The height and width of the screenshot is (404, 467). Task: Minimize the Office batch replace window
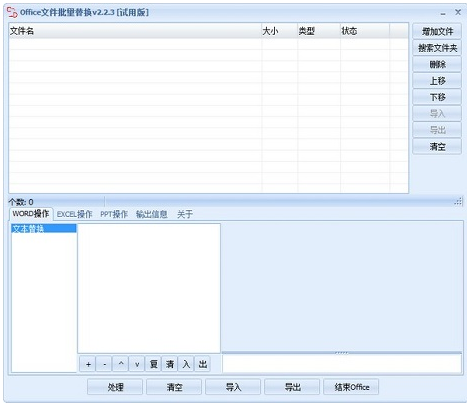[443, 13]
